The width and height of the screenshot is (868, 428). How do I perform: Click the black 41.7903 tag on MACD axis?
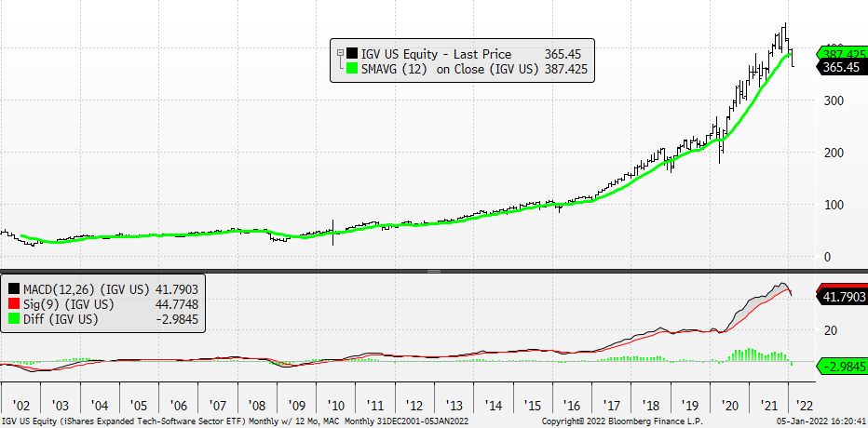coord(841,297)
